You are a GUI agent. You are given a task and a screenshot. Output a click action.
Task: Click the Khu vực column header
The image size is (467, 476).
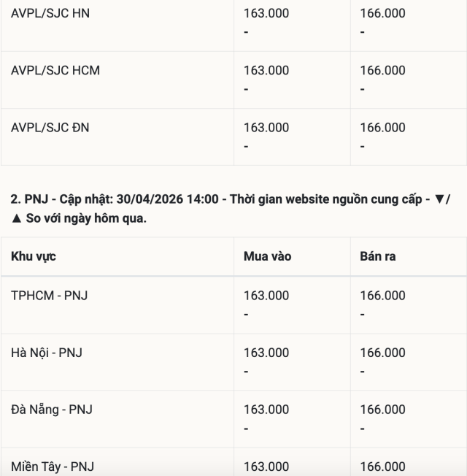34,257
